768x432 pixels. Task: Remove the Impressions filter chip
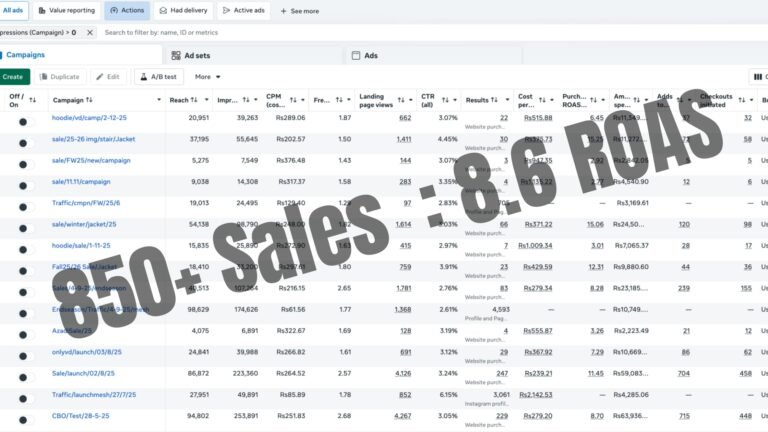(90, 32)
